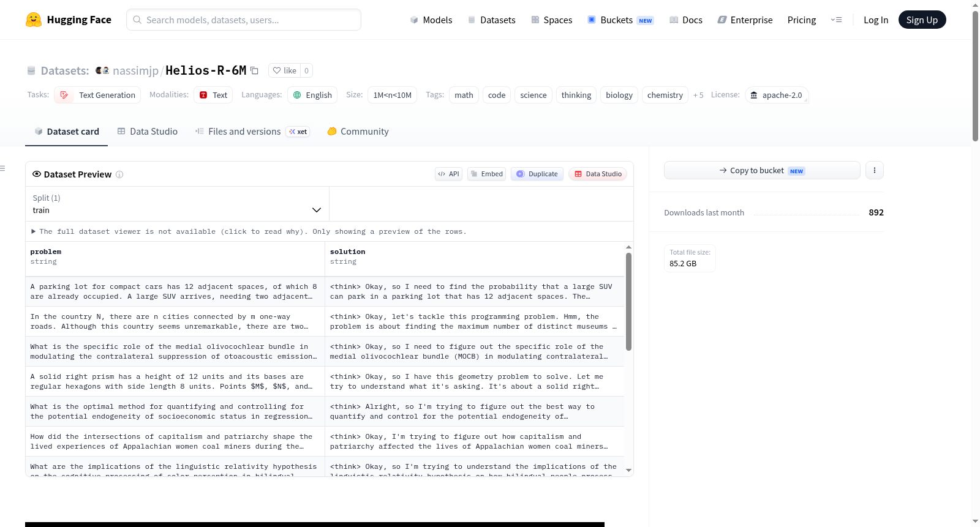
Task: Click the table scrollbar down arrow
Action: point(628,470)
